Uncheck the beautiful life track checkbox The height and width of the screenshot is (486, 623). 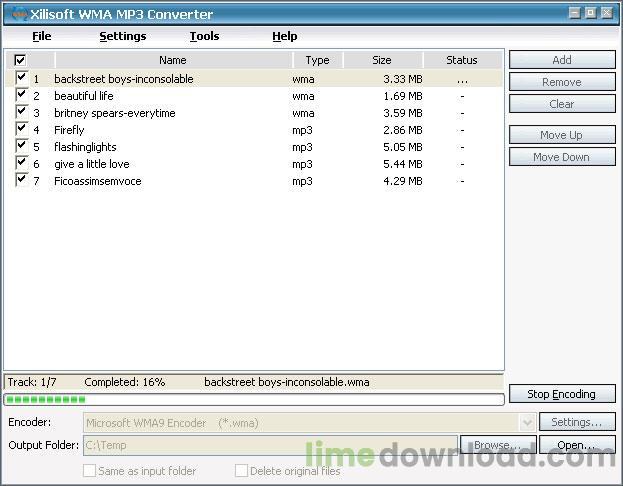21,95
